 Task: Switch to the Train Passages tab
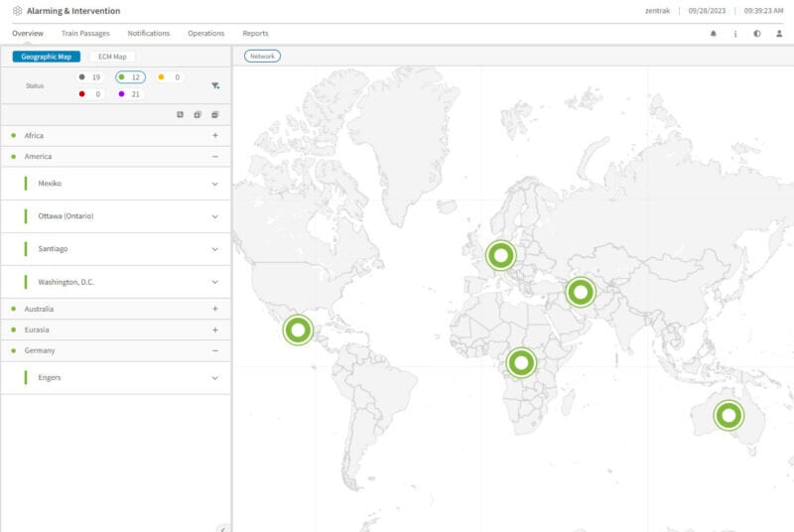tap(85, 34)
